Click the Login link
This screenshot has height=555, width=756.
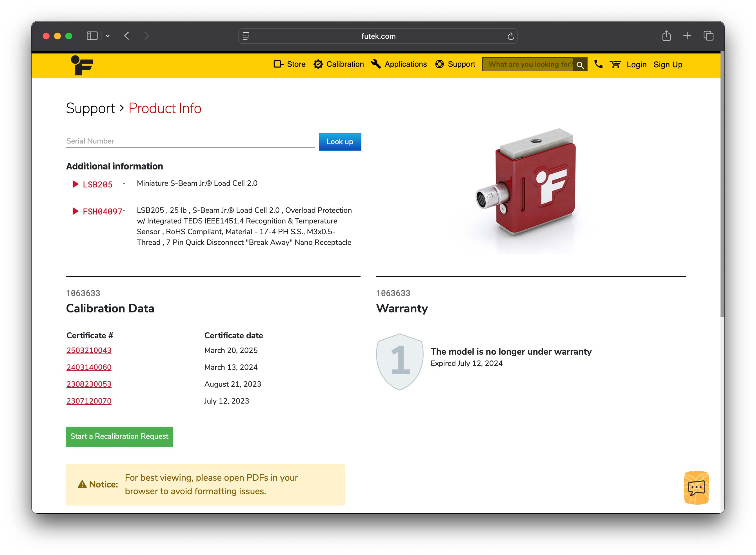coord(636,64)
